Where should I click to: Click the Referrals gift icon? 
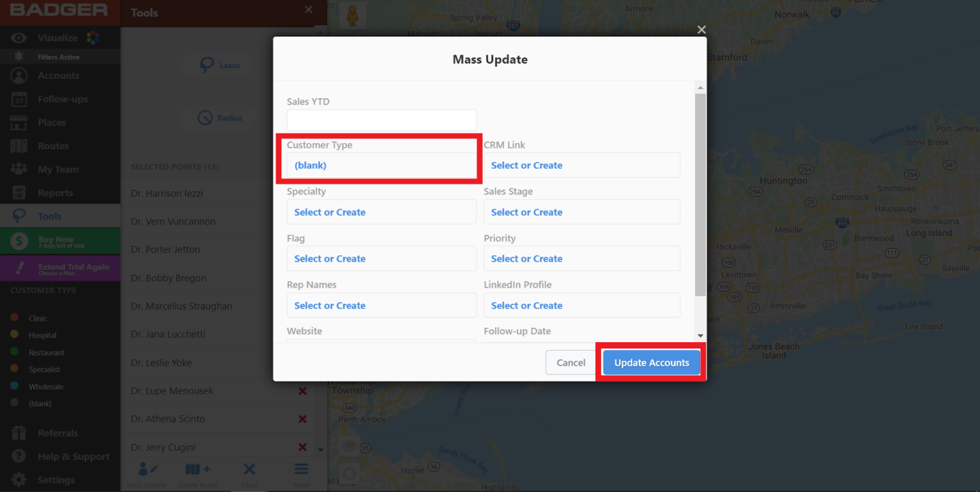(19, 433)
